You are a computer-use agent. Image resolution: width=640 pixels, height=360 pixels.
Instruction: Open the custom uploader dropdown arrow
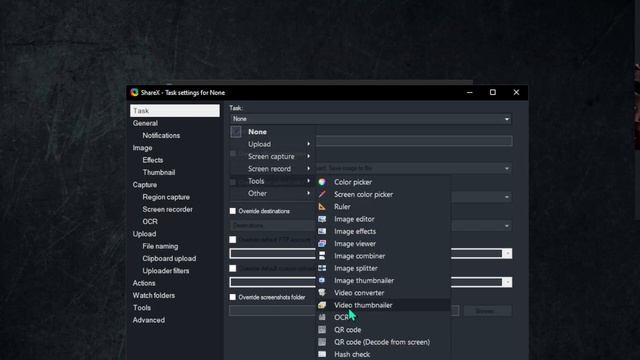[x=507, y=282]
